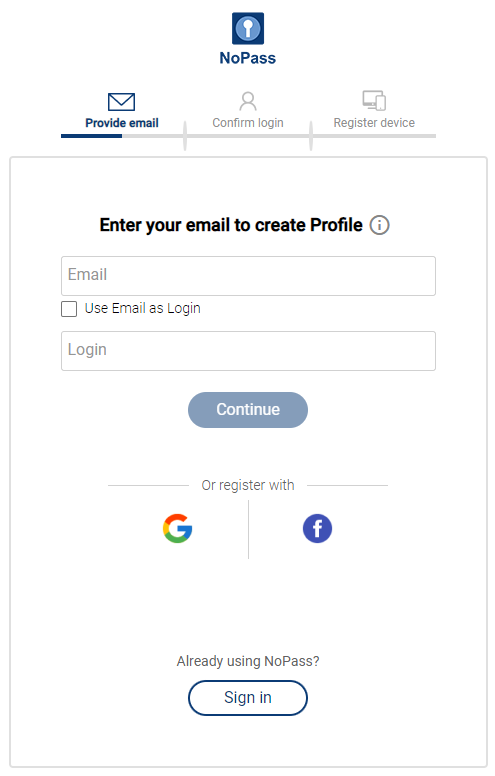Register with the Google icon

point(178,529)
